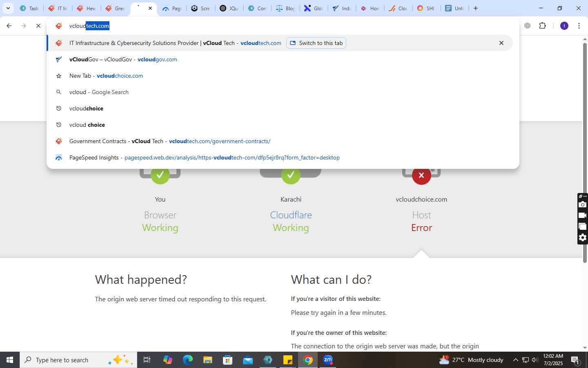Switch to the Grec tab
588x368 pixels.
pos(115,8)
